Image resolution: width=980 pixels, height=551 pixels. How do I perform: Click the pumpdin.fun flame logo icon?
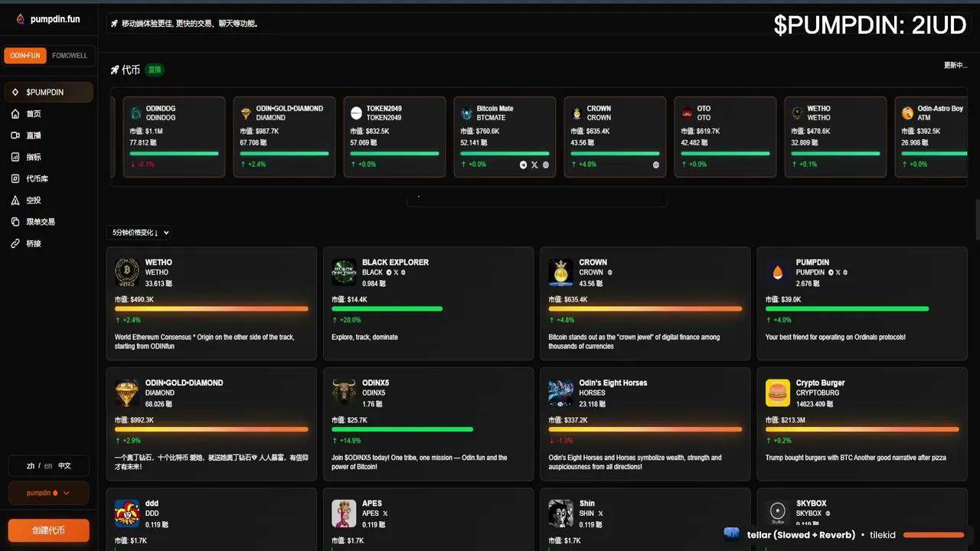(x=21, y=19)
